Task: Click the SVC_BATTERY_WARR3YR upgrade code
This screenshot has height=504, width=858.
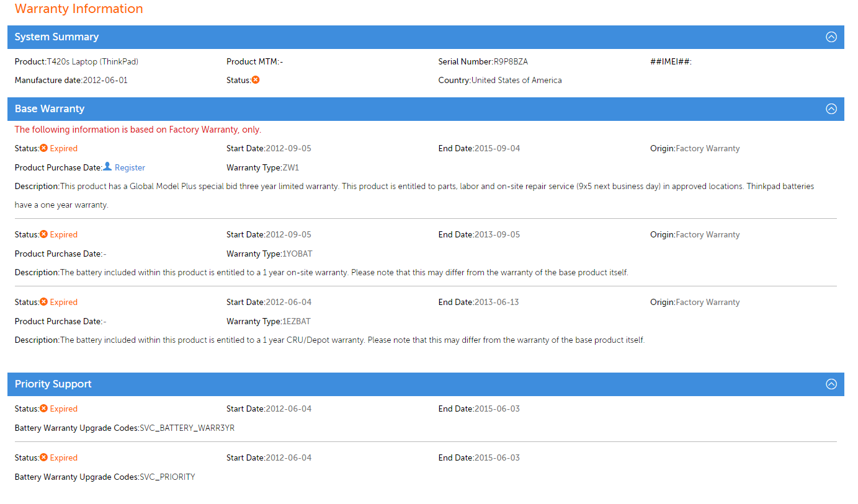Action: coord(187,428)
